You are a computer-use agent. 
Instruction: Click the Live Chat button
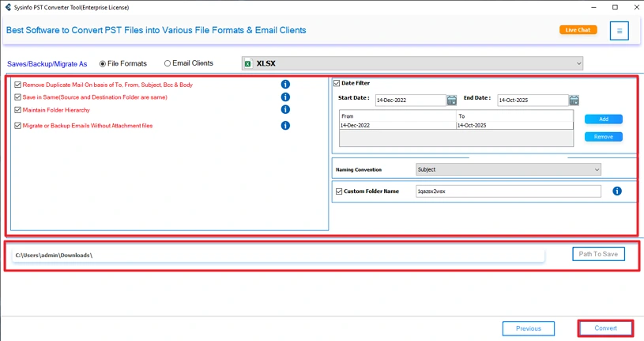click(x=578, y=30)
